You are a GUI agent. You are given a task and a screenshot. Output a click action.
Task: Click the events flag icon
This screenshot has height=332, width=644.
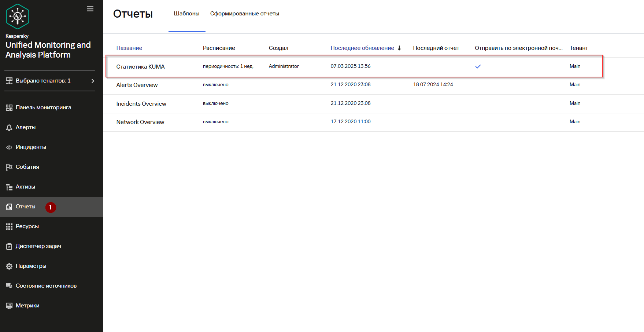coord(9,167)
